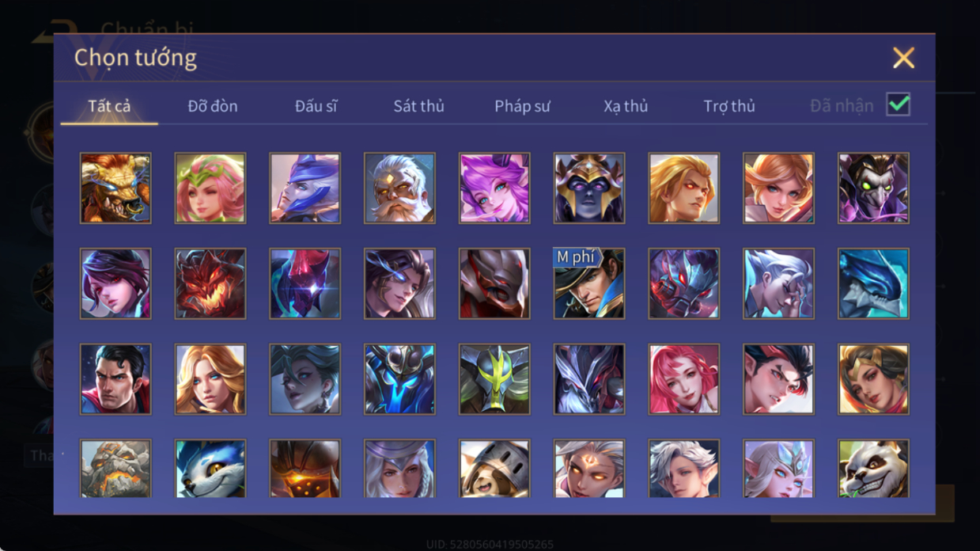Show the 'Pháp sư' heroes tab
The image size is (980, 551).
point(522,106)
